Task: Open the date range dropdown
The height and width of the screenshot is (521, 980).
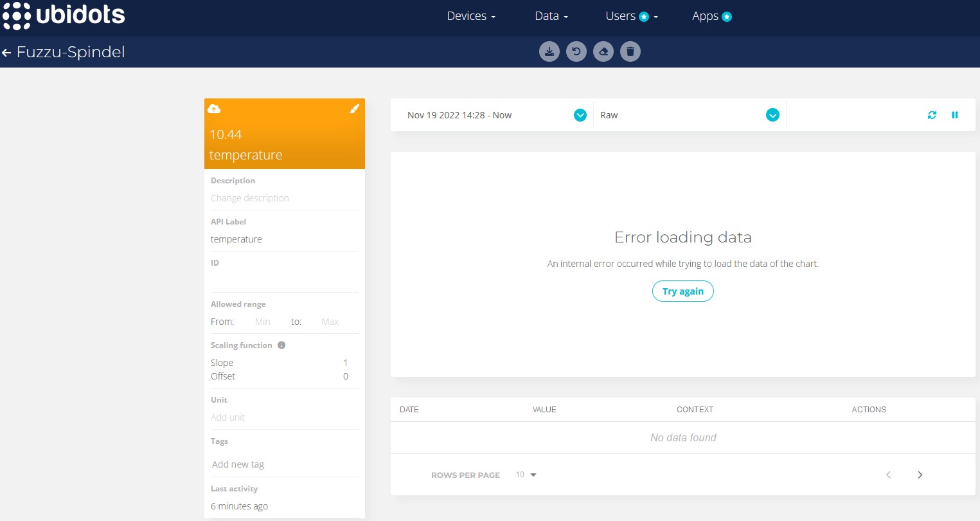Action: click(x=580, y=115)
